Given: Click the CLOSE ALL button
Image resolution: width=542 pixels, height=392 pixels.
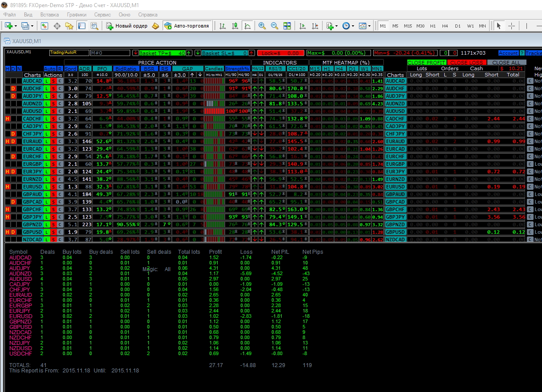Looking at the screenshot, I should (x=507, y=63).
